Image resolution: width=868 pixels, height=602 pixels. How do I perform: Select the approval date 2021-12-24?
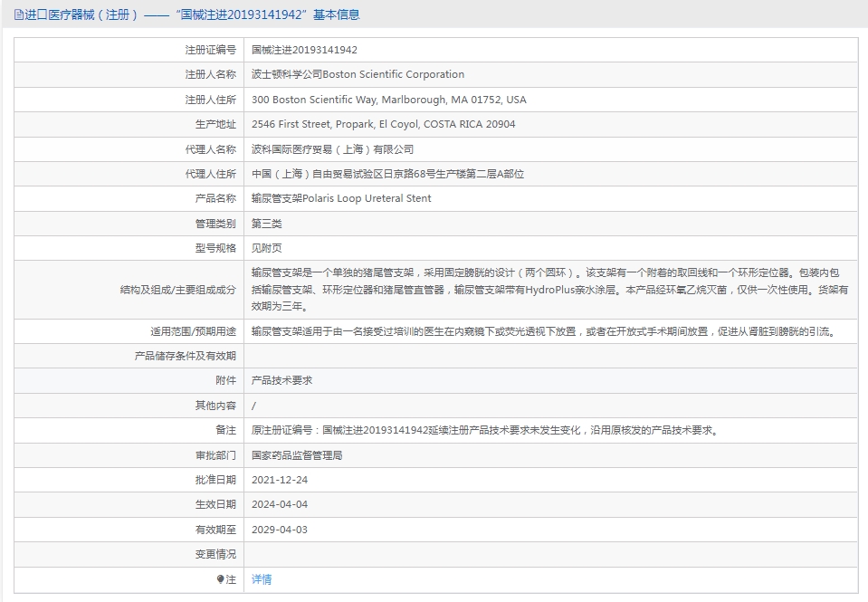tap(280, 480)
